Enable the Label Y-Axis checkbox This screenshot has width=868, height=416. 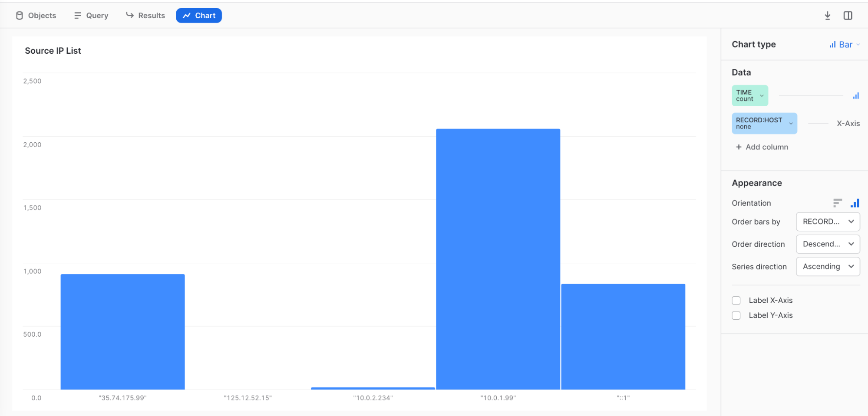pos(736,315)
